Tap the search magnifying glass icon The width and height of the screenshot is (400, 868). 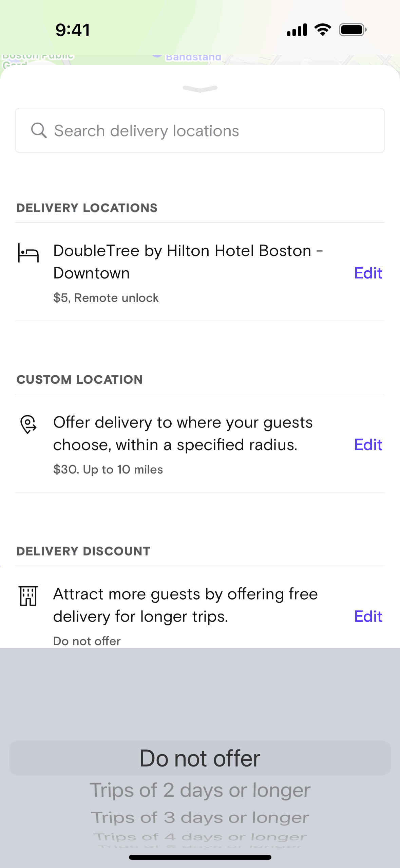39,131
